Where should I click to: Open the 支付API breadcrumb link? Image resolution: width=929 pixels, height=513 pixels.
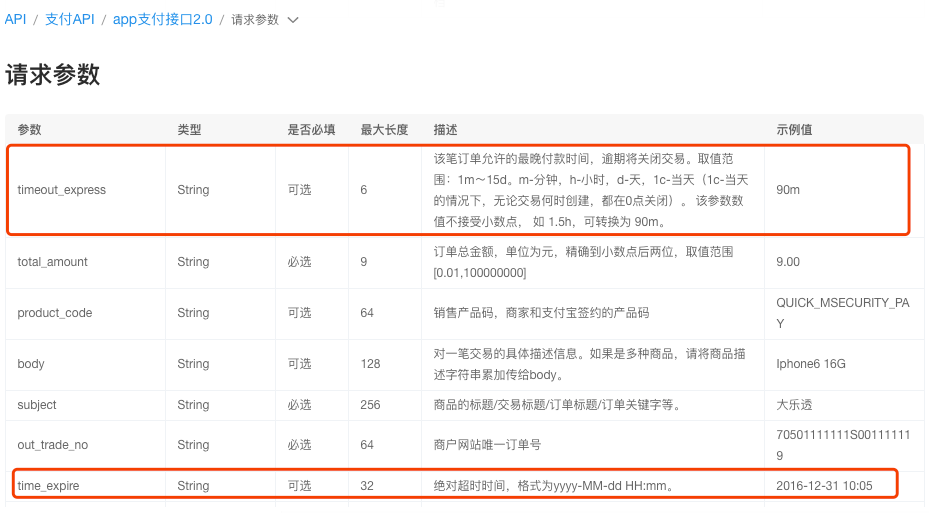click(x=70, y=20)
